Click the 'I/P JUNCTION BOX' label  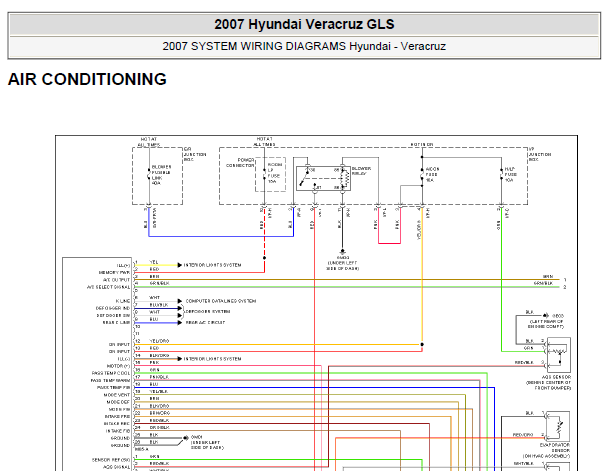pyautogui.click(x=540, y=154)
